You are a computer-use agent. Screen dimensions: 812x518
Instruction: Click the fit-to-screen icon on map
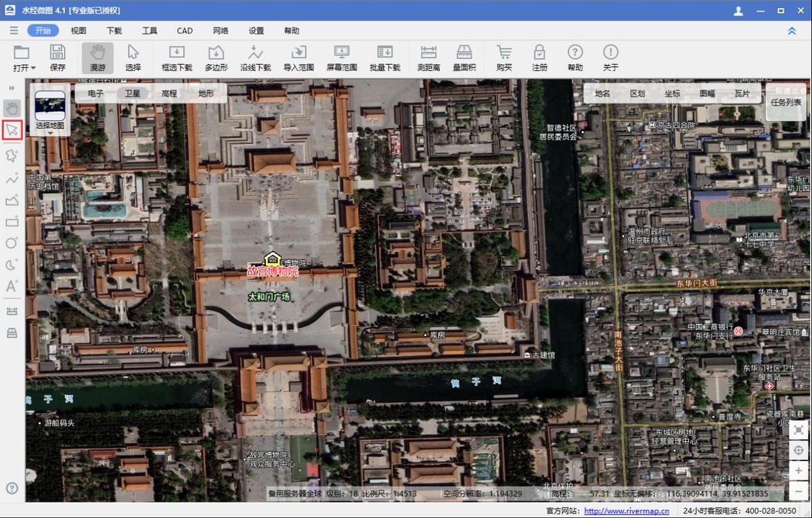pyautogui.click(x=798, y=430)
